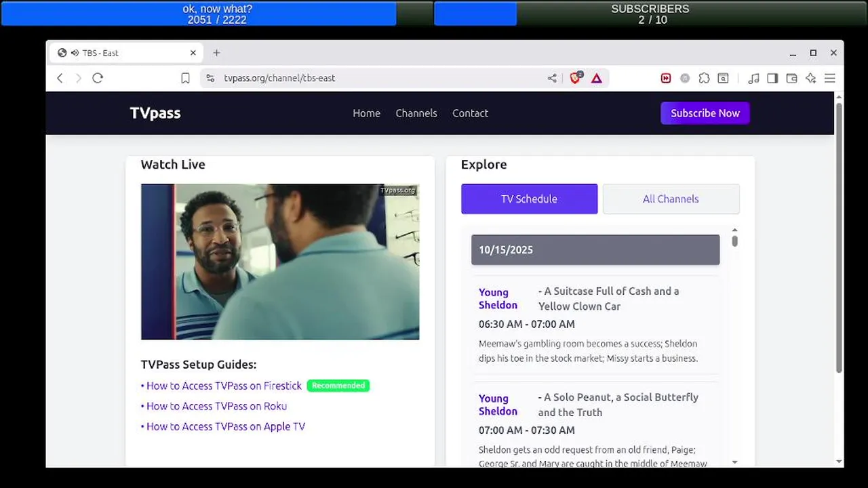Click the TVPass Setup Guides heading
This screenshot has width=868, height=488.
pyautogui.click(x=199, y=365)
